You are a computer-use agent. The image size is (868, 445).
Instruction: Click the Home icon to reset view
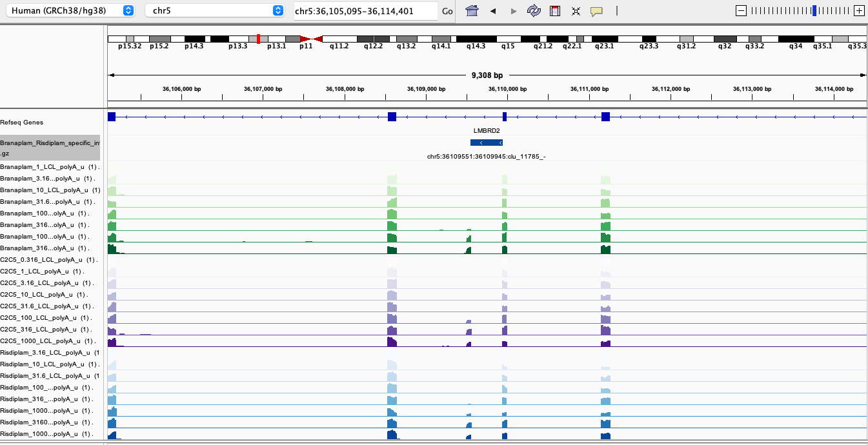pos(472,11)
